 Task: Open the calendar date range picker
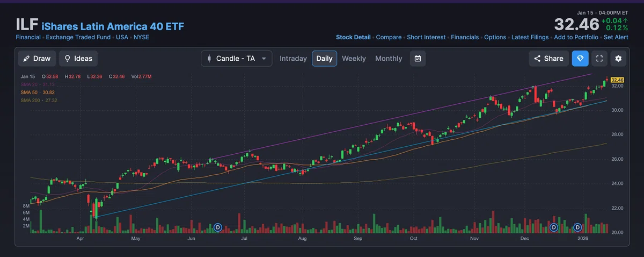(418, 59)
